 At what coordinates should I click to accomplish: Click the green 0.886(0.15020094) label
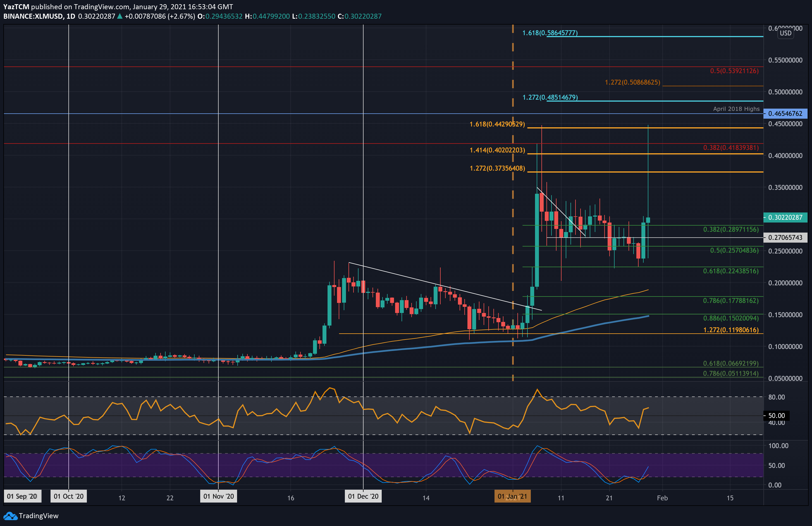point(731,318)
